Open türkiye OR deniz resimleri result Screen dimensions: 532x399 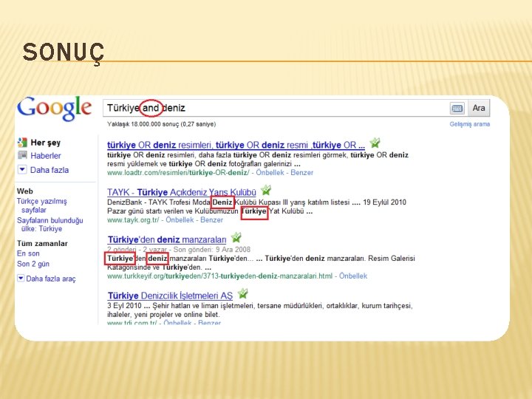(x=236, y=145)
